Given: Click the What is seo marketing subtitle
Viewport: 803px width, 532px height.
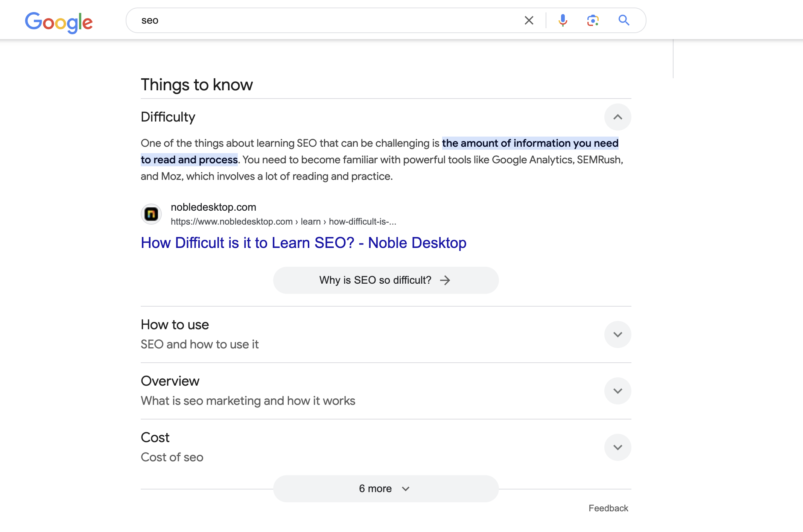Looking at the screenshot, I should click(248, 401).
